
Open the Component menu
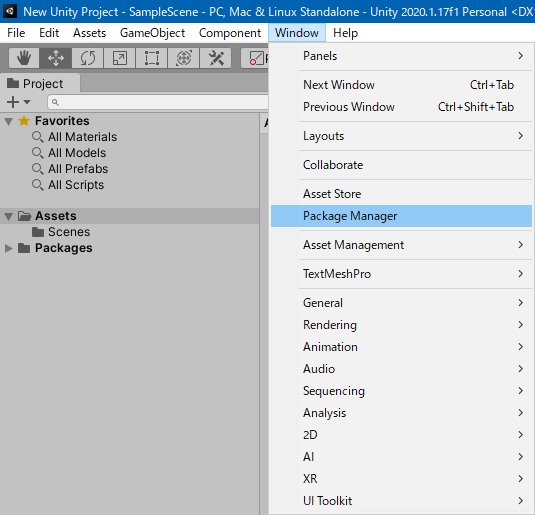230,33
